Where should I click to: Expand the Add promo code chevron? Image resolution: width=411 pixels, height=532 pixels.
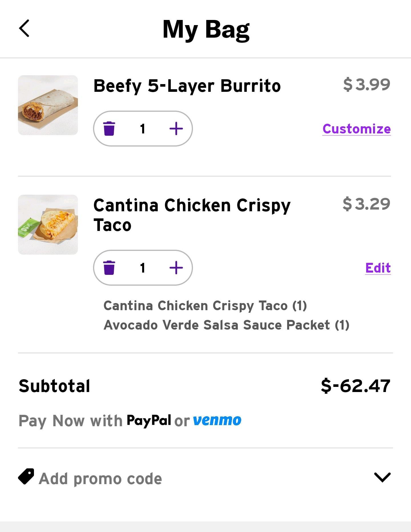382,477
